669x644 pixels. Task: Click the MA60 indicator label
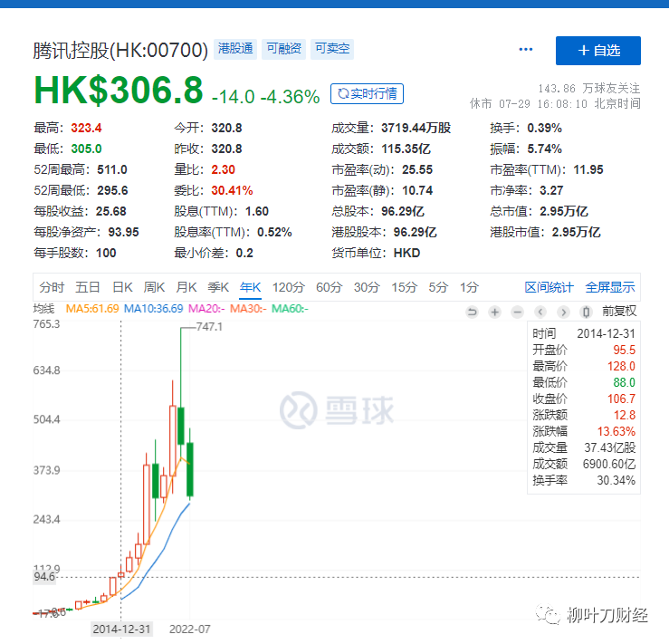pos(290,309)
